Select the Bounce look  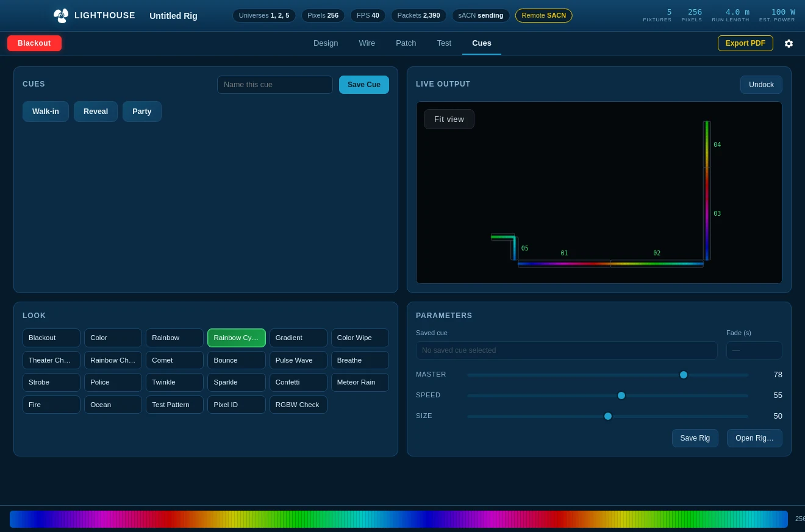pyautogui.click(x=237, y=360)
